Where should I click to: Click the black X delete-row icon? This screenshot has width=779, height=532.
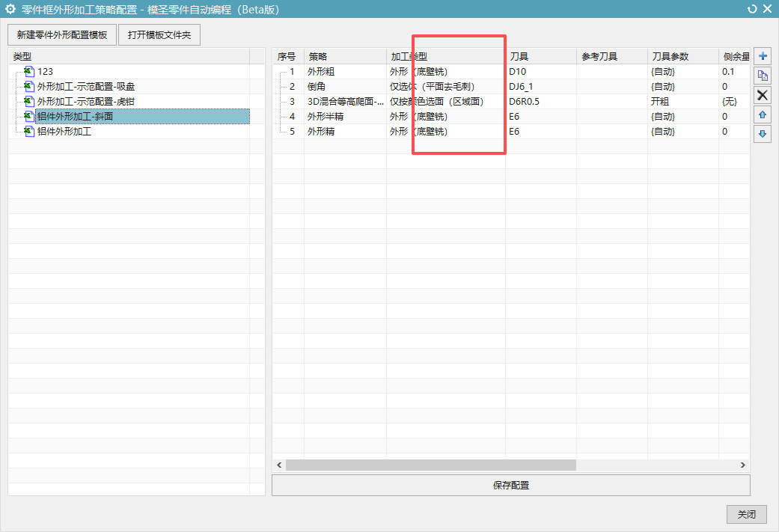click(x=763, y=95)
